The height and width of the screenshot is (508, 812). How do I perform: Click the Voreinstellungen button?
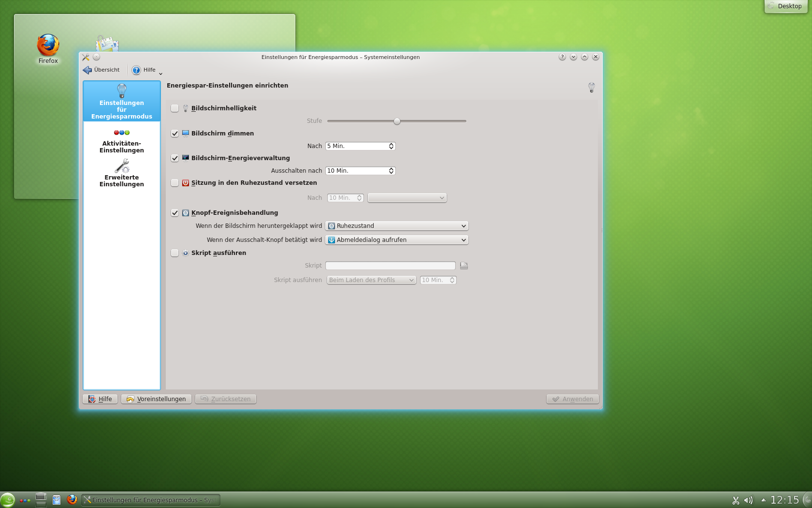pyautogui.click(x=156, y=399)
